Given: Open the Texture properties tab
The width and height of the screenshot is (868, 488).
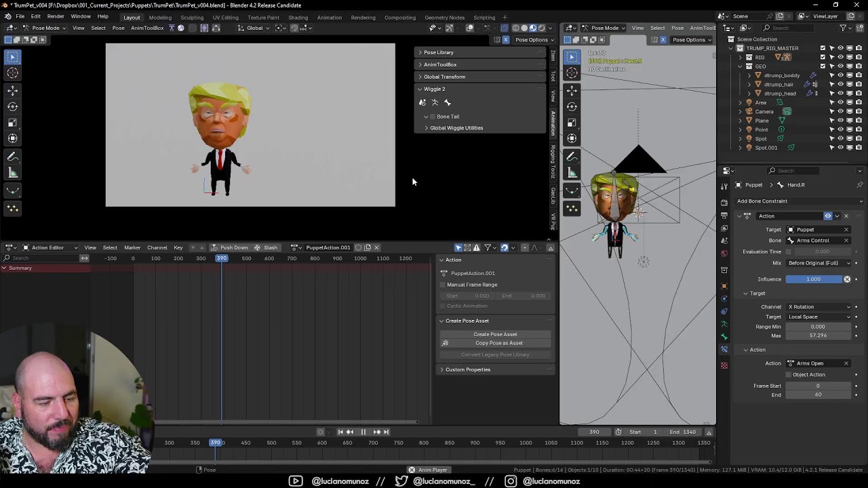Looking at the screenshot, I should [x=724, y=366].
